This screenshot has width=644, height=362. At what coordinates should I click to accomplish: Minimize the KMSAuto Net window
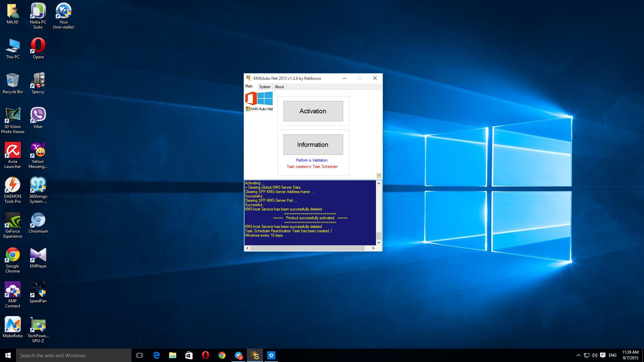pos(344,78)
